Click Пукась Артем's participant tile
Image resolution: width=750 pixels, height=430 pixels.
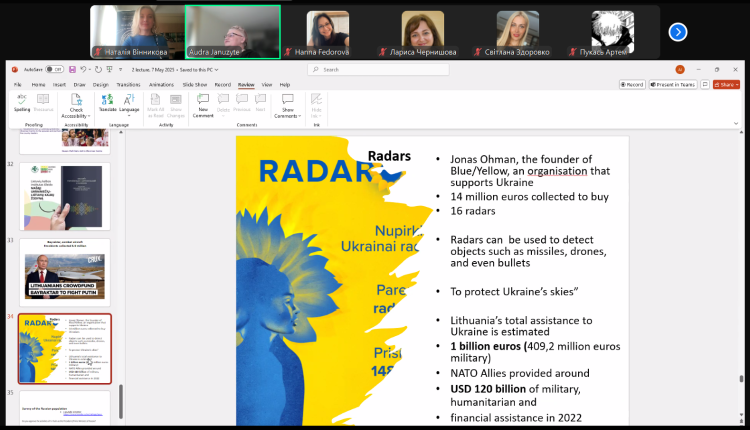[x=613, y=32]
